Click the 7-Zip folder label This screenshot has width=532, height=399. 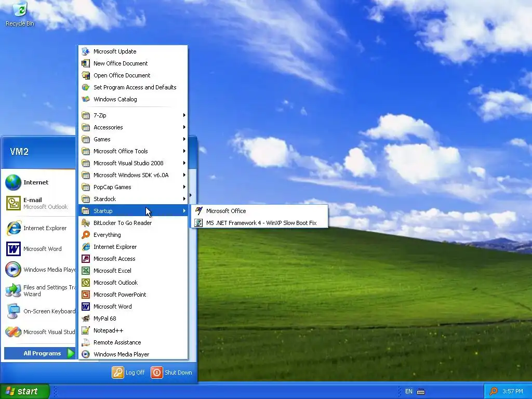pos(100,115)
